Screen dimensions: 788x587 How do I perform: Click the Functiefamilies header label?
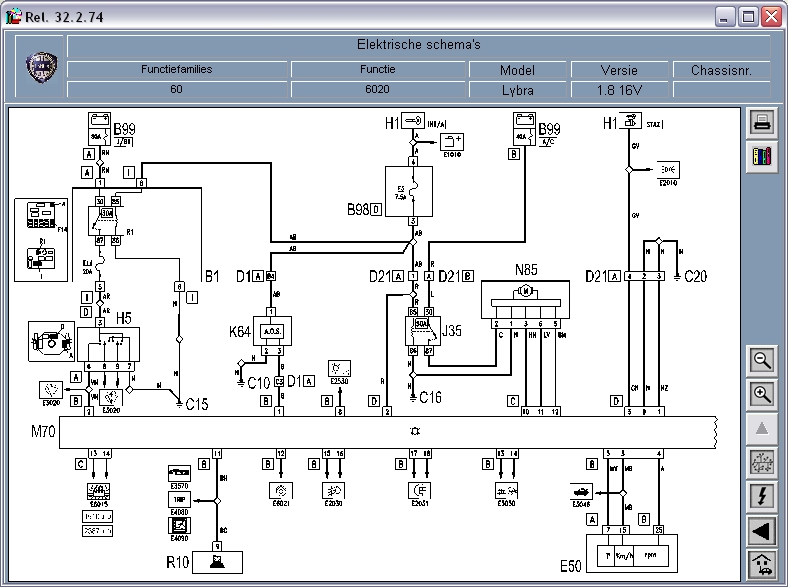[x=176, y=69]
